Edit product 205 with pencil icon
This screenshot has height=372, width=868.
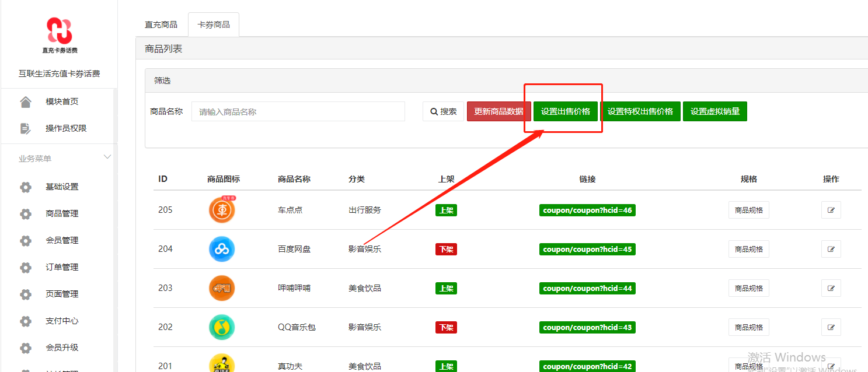coord(831,210)
